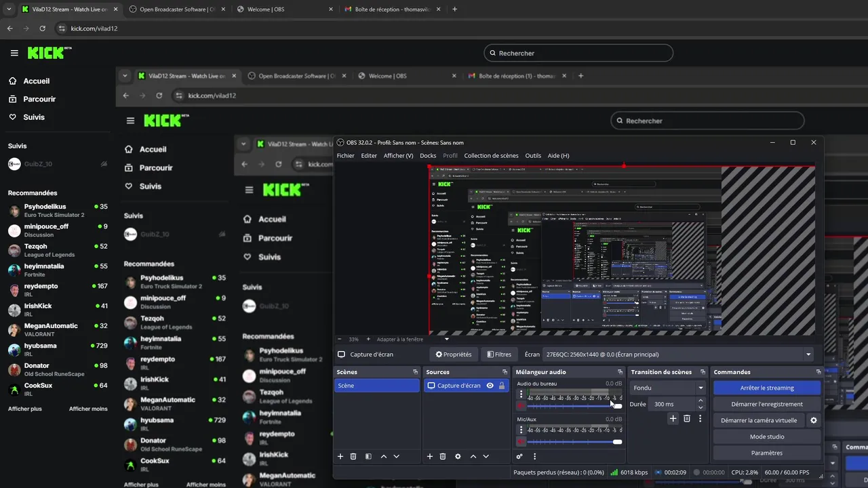Adjust Mic/Aux volume slider
Screen dimensions: 868x488
[574, 442]
